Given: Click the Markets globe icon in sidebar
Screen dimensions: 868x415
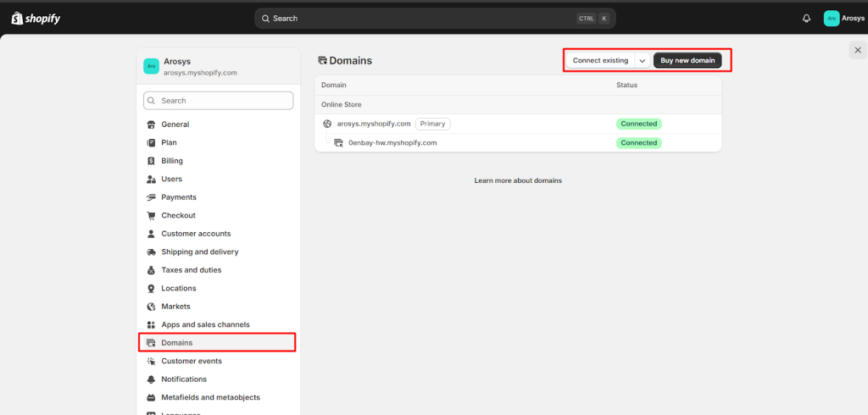Looking at the screenshot, I should pos(152,307).
